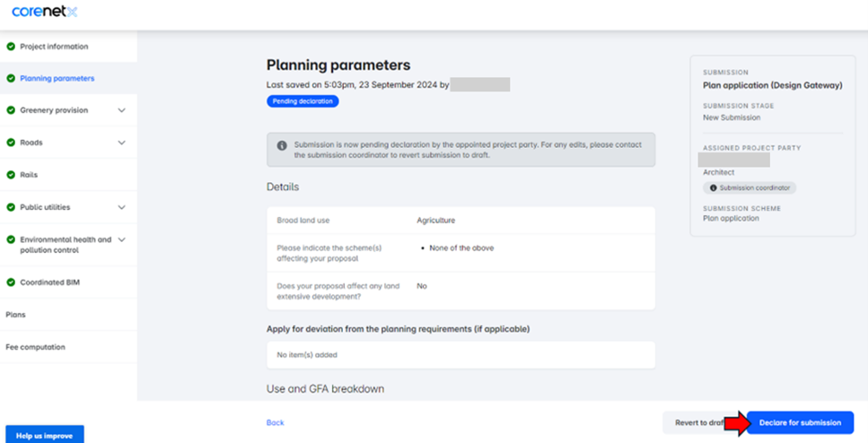868x443 pixels.
Task: Click the info icon on Submission coordinator badge
Action: click(x=714, y=188)
